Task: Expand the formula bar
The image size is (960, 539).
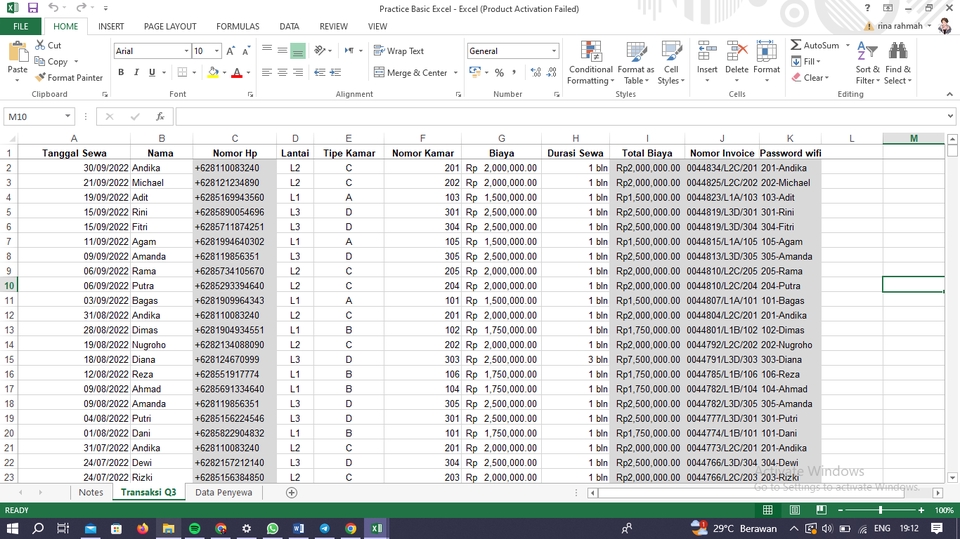Action: 950,116
